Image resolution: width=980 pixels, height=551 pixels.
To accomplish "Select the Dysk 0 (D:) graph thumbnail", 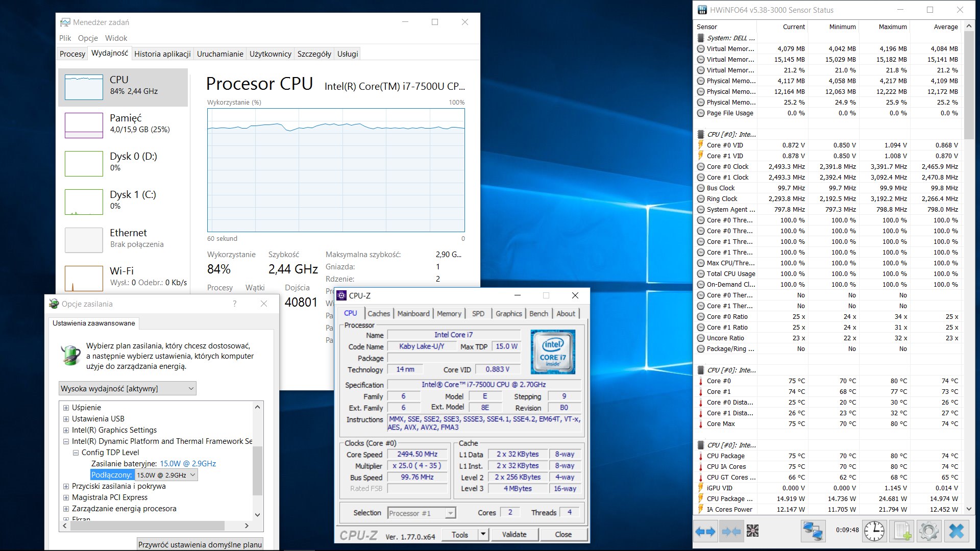I will pyautogui.click(x=84, y=164).
